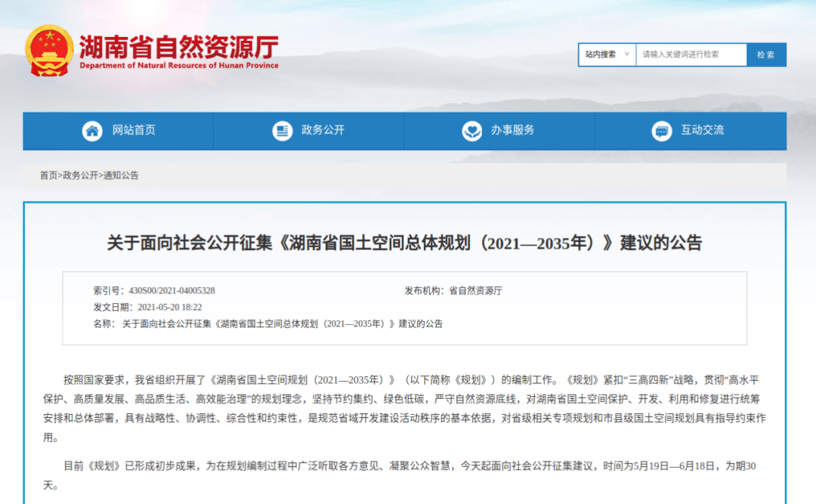Focus the keyword search input field
The height and width of the screenshot is (504, 816).
click(x=691, y=54)
